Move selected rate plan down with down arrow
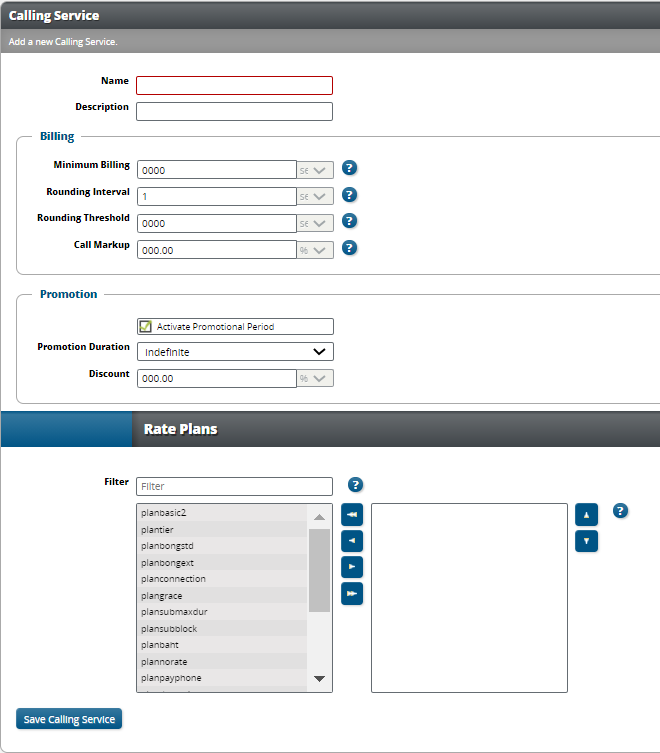The image size is (660, 753). pyautogui.click(x=587, y=541)
